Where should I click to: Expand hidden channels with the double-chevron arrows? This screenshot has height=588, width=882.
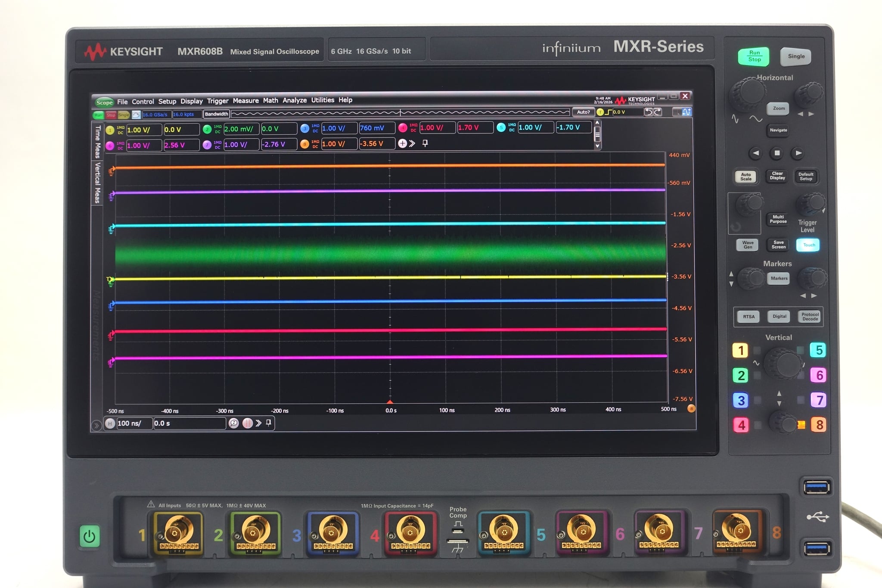(x=412, y=143)
